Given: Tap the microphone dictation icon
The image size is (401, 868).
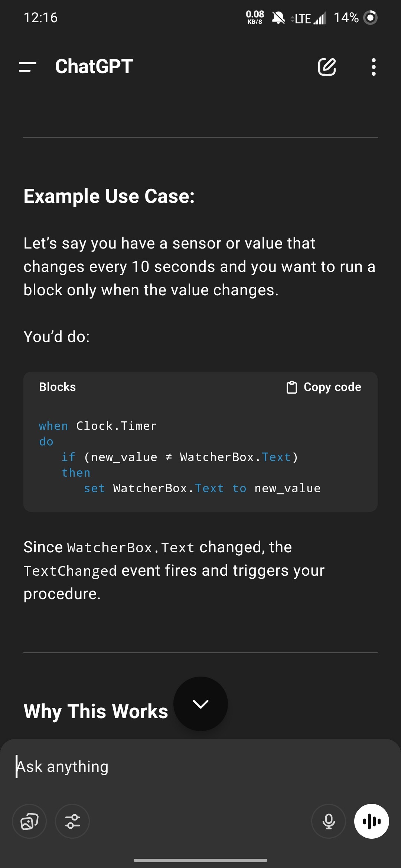Looking at the screenshot, I should 329,821.
